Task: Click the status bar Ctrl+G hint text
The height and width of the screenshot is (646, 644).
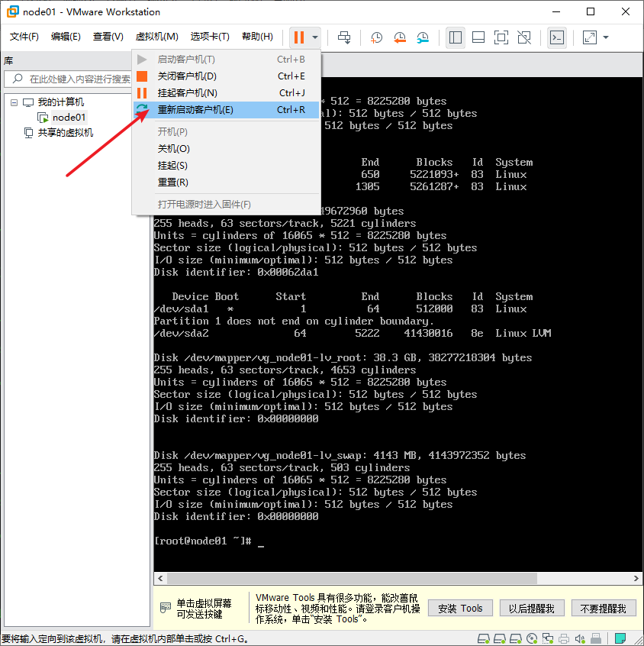Action: pos(125,638)
